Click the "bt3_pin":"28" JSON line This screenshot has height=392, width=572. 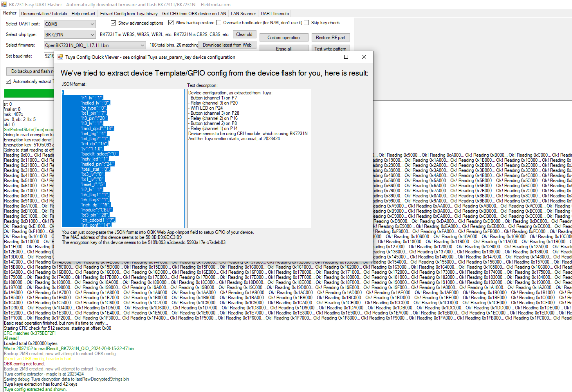coord(95,215)
